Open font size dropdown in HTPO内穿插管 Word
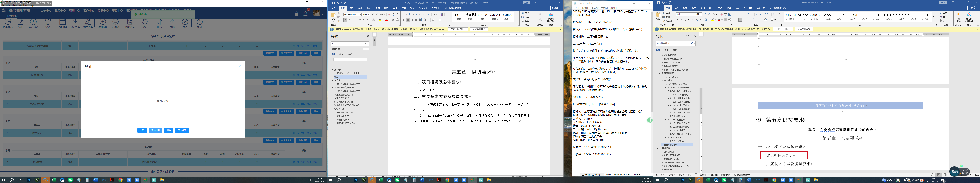The image size is (980, 183). 369,14
